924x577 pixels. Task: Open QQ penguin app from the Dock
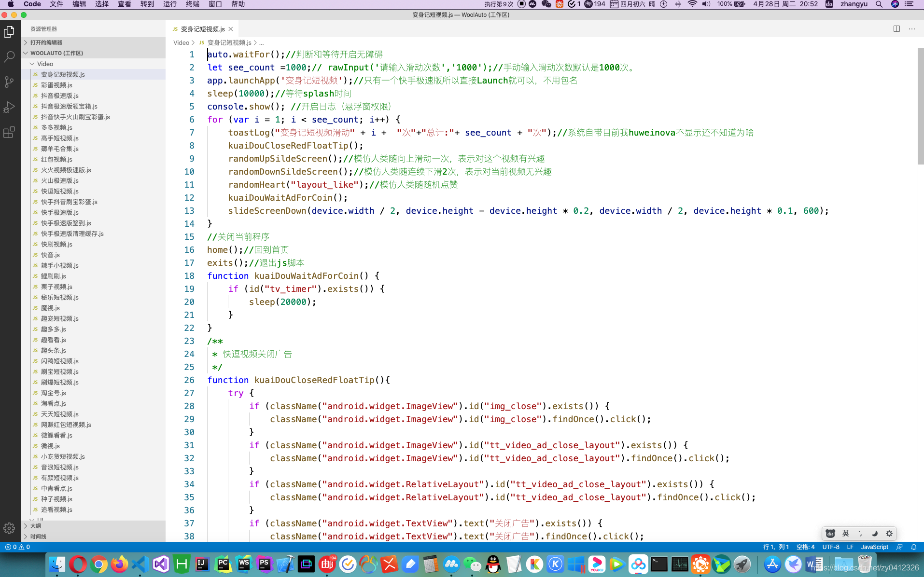493,564
